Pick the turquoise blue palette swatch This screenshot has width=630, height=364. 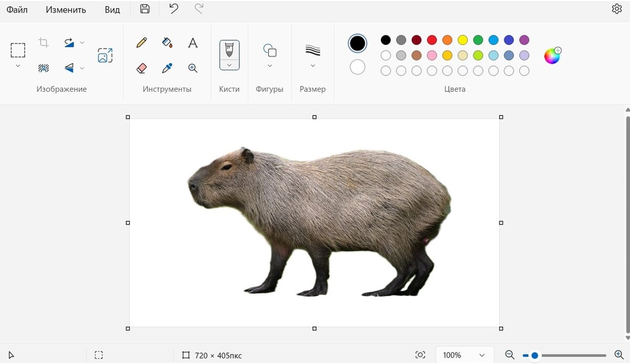pyautogui.click(x=493, y=40)
